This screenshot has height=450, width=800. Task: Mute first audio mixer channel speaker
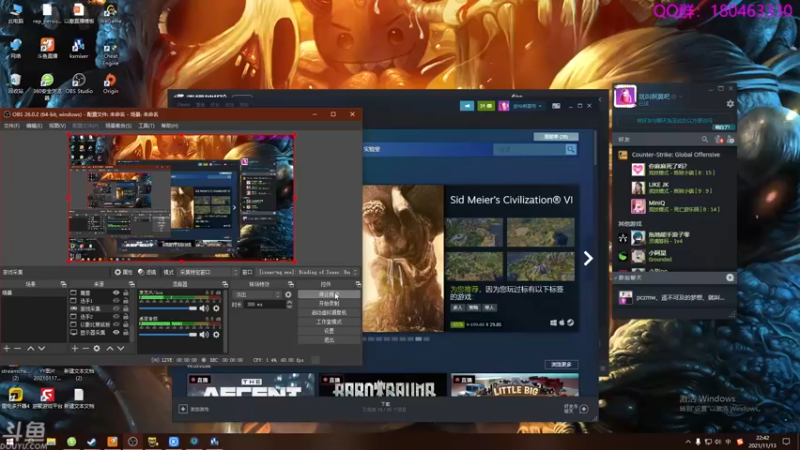[205, 308]
